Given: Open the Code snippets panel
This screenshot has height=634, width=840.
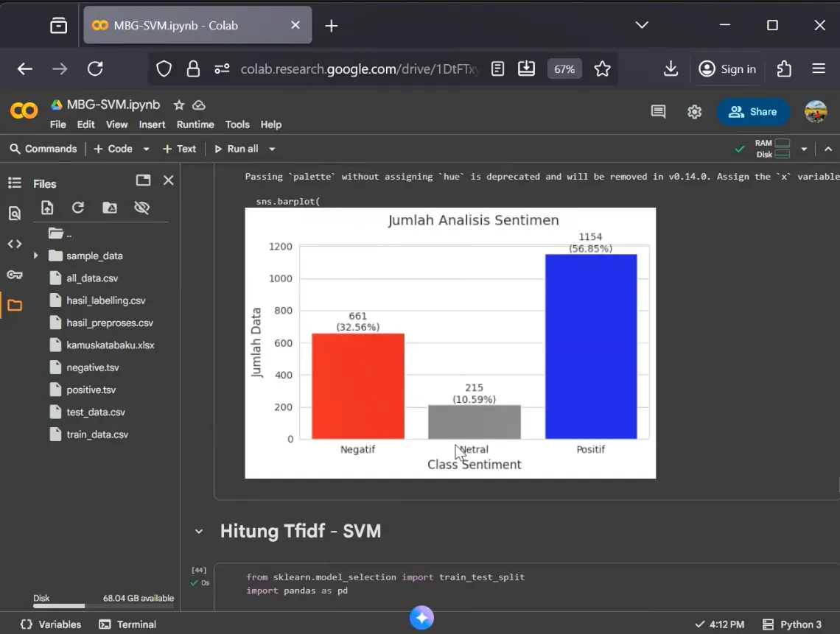Looking at the screenshot, I should tap(15, 244).
